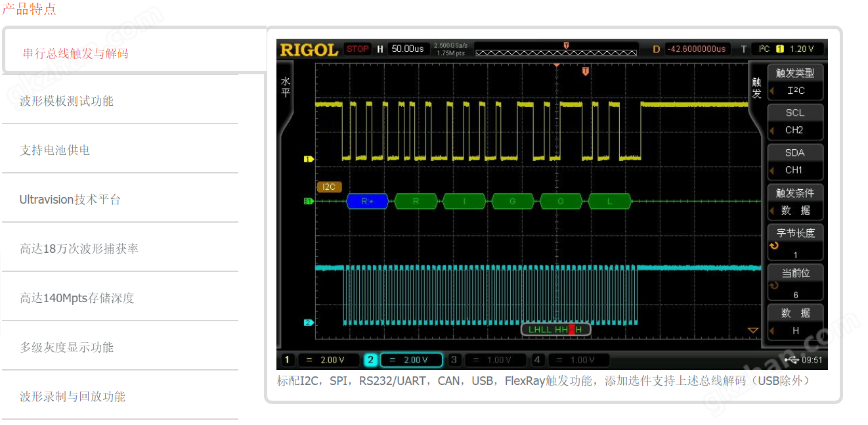Expand the SCL source CH2 selector

pyautogui.click(x=794, y=122)
